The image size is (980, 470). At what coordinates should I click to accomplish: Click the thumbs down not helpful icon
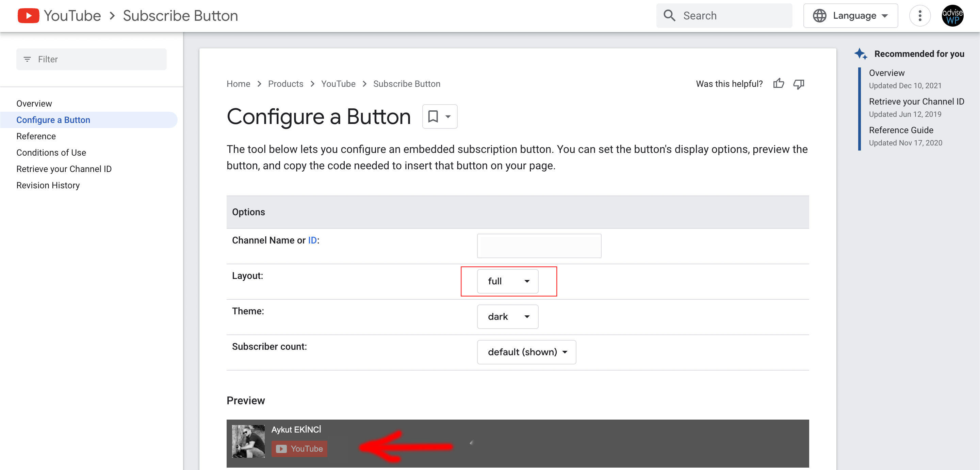[x=799, y=84]
